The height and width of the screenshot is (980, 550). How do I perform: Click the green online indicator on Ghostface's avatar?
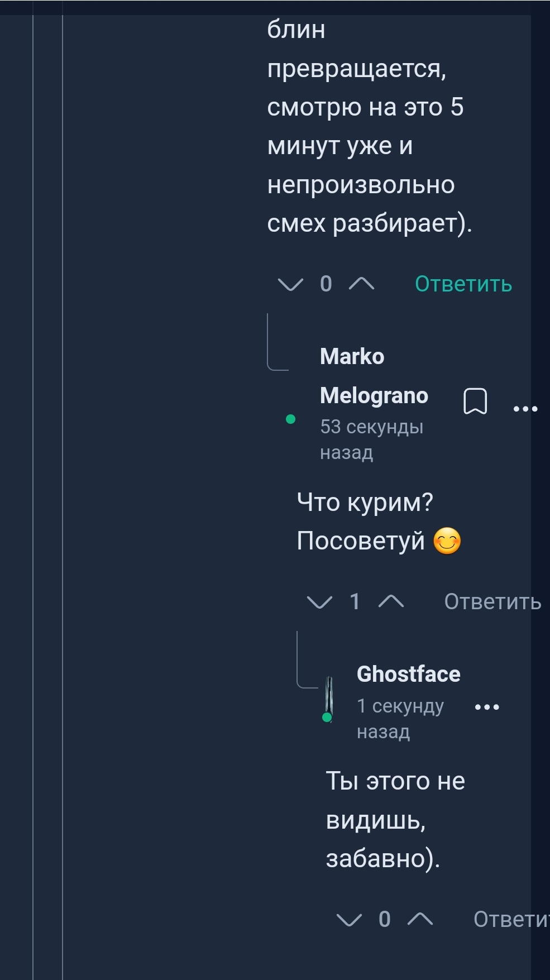pyautogui.click(x=327, y=716)
